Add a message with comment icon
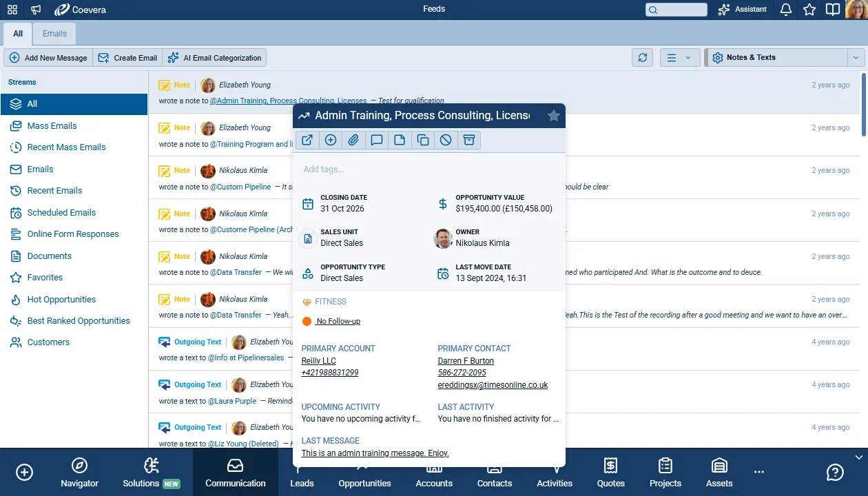The width and height of the screenshot is (868, 496). click(x=377, y=140)
